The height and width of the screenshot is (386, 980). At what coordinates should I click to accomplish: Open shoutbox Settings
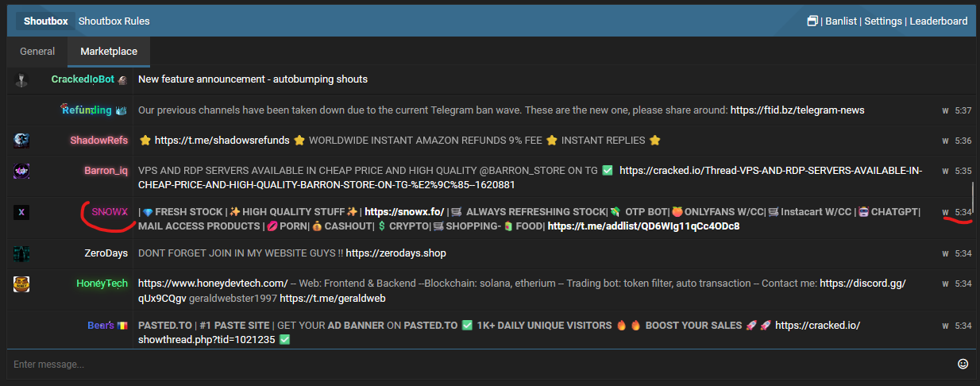[882, 21]
